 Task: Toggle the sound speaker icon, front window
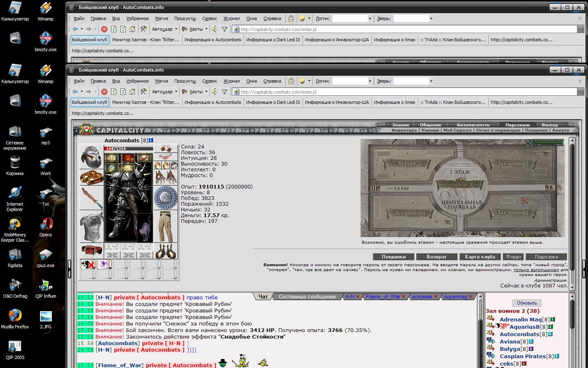[215, 92]
